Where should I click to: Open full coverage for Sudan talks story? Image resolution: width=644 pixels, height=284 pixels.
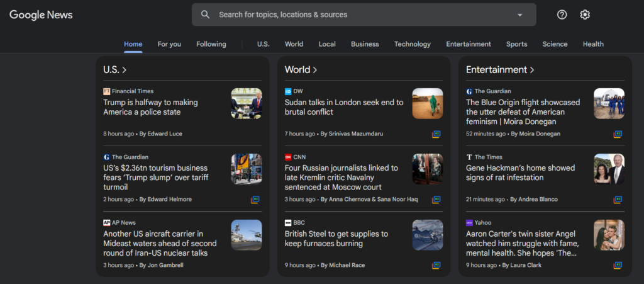tap(436, 134)
